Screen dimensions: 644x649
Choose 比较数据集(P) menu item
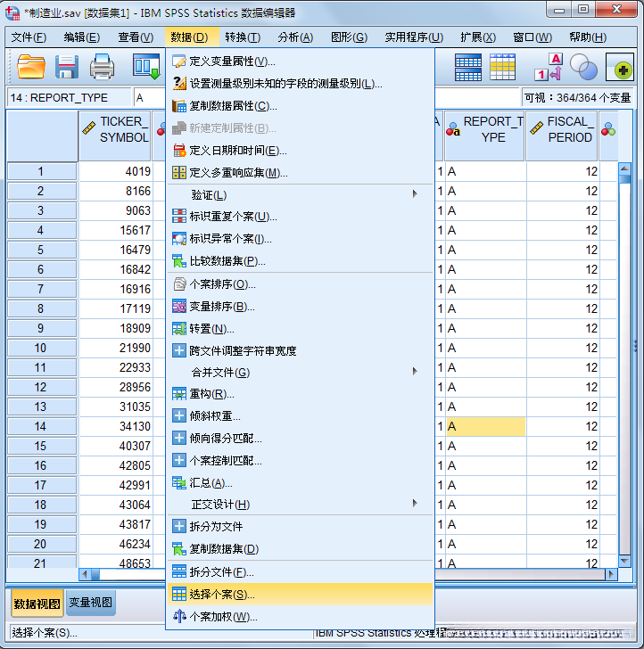click(x=300, y=261)
